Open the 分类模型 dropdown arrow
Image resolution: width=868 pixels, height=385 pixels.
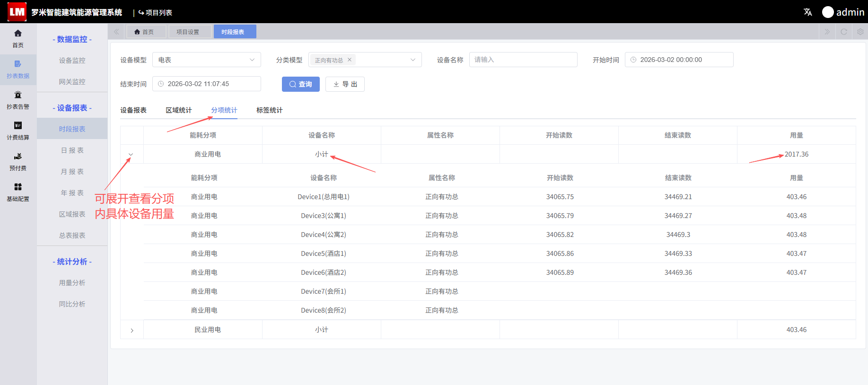point(413,60)
